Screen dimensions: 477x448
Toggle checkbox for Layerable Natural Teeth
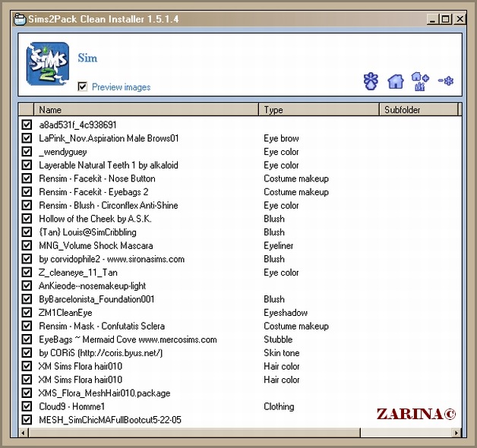27,165
